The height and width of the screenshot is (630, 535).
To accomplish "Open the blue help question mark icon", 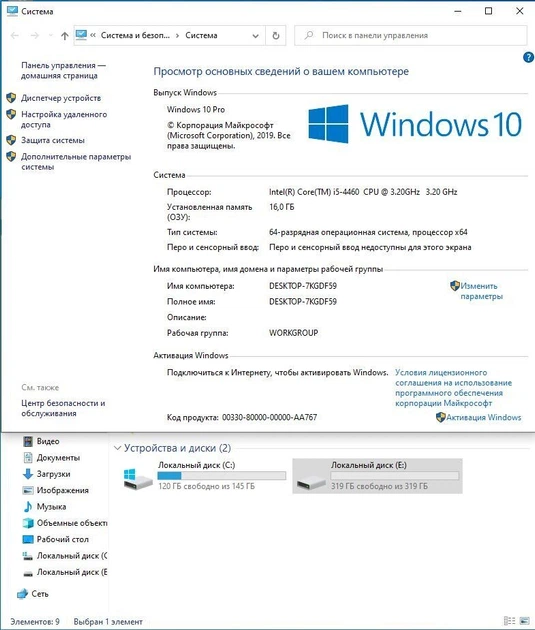I will pos(528,57).
